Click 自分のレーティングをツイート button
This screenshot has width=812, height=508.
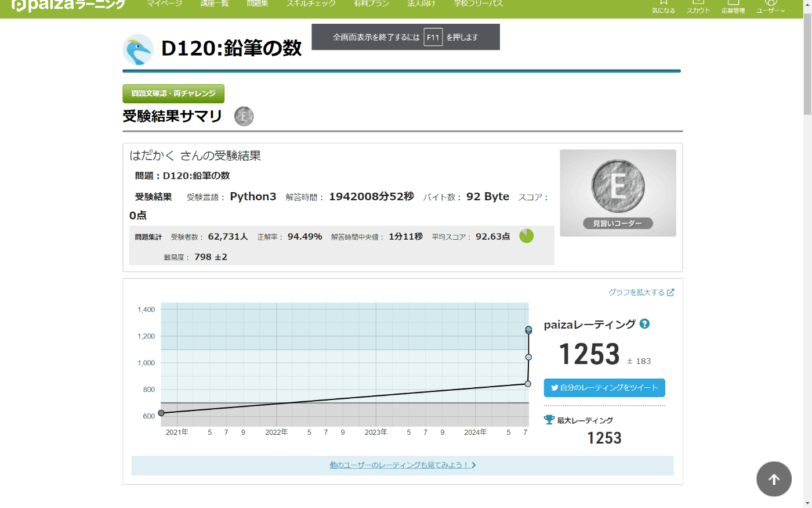(x=604, y=388)
